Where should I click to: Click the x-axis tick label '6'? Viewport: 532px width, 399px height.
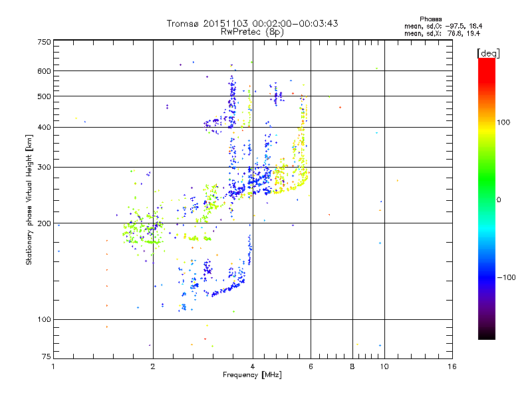pyautogui.click(x=311, y=366)
